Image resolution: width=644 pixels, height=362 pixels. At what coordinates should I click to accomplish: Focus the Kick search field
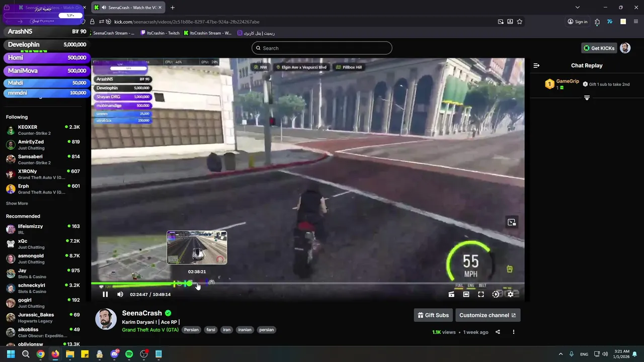click(322, 48)
